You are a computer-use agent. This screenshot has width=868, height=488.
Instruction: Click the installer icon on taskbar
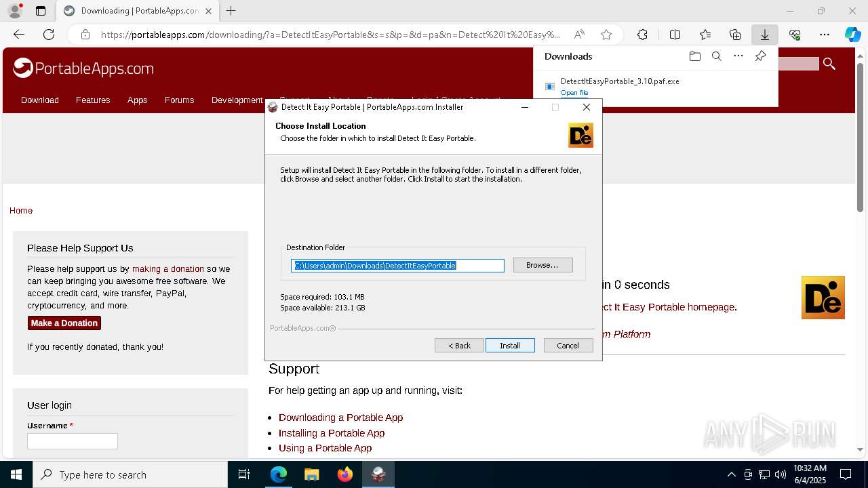pyautogui.click(x=378, y=474)
